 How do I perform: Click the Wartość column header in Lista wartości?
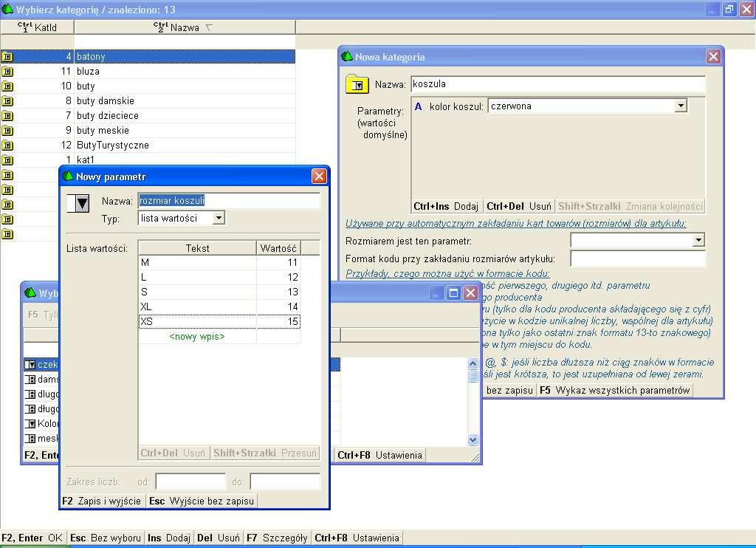pos(278,248)
